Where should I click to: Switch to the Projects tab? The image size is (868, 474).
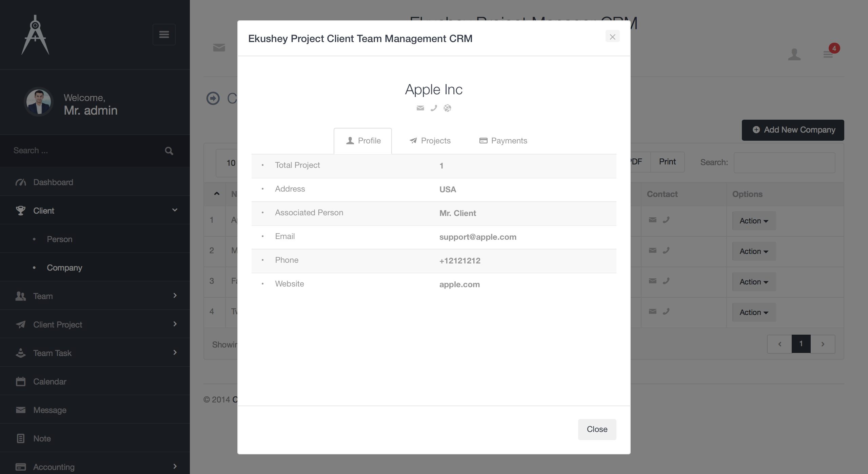tap(430, 141)
